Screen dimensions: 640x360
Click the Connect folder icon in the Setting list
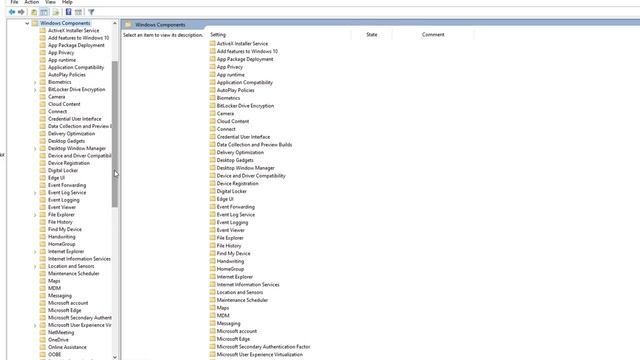pyautogui.click(x=212, y=129)
